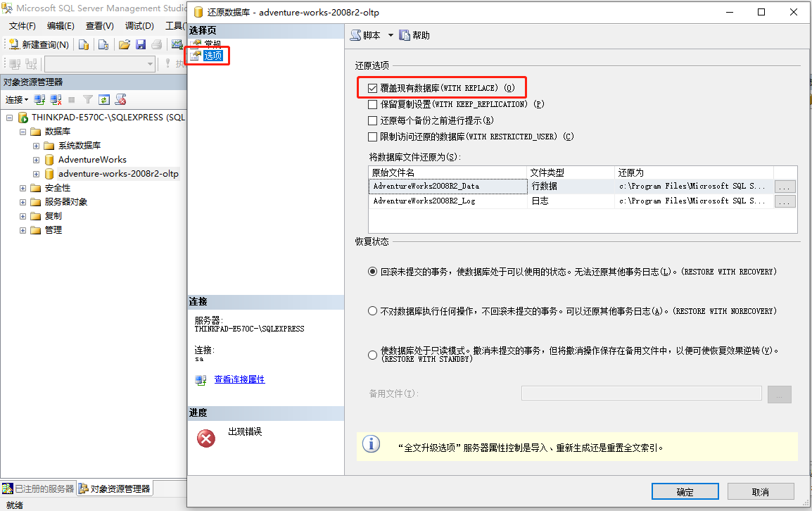Select the AdventureWorks2008R2_Log file cell
The height and width of the screenshot is (511, 812).
pos(448,201)
